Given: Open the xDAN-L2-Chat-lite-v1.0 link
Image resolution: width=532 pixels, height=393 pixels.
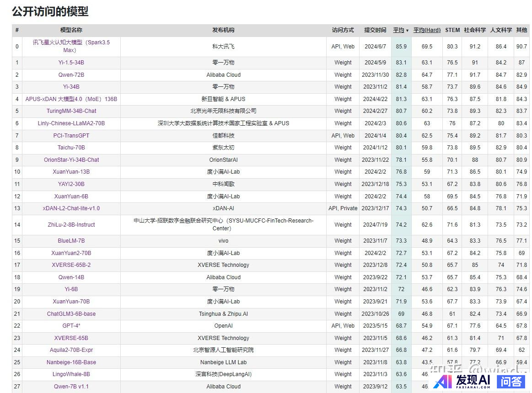Looking at the screenshot, I should (x=71, y=208).
